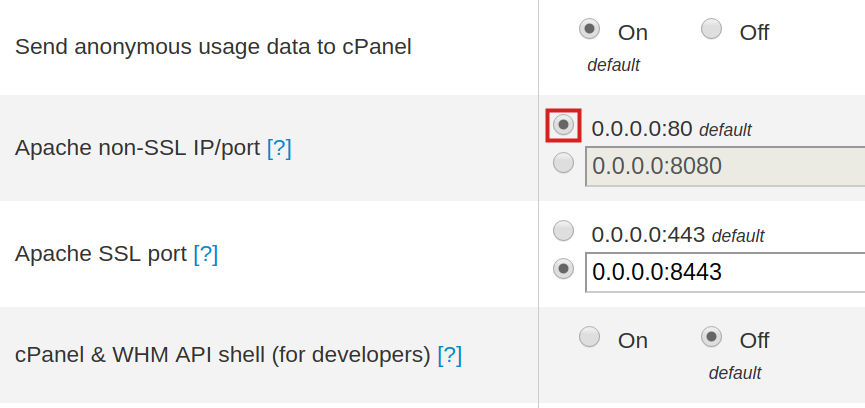865x408 pixels.
Task: Open help for Apache SSL port
Action: 205,254
